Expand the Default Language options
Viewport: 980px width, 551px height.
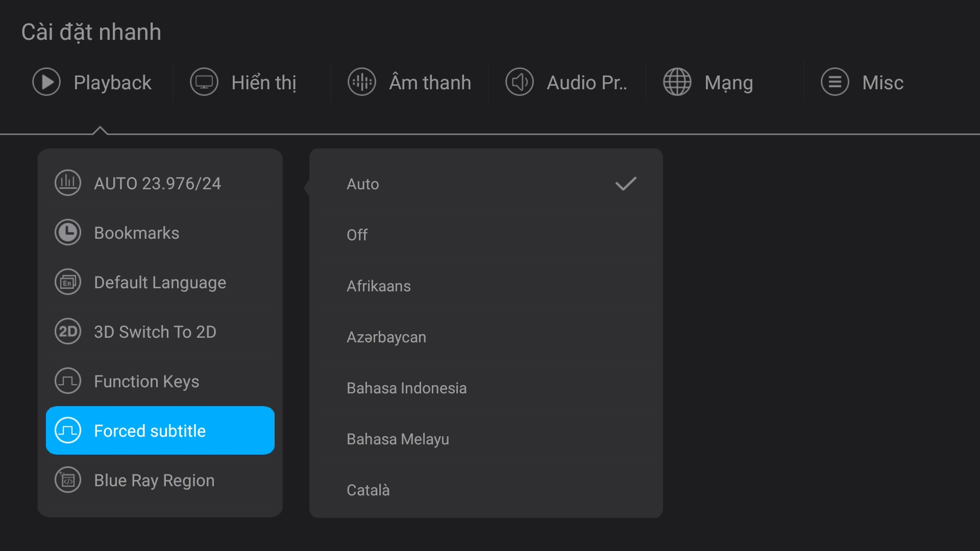[160, 282]
